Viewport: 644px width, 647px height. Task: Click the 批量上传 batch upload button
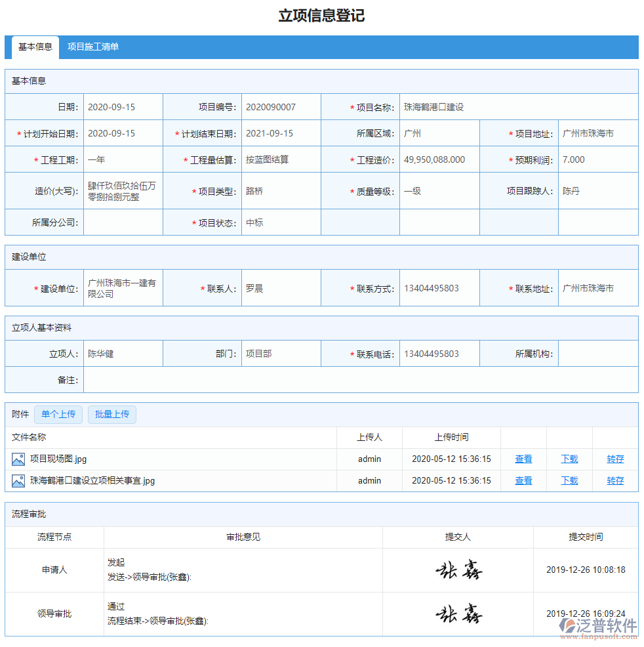[111, 414]
